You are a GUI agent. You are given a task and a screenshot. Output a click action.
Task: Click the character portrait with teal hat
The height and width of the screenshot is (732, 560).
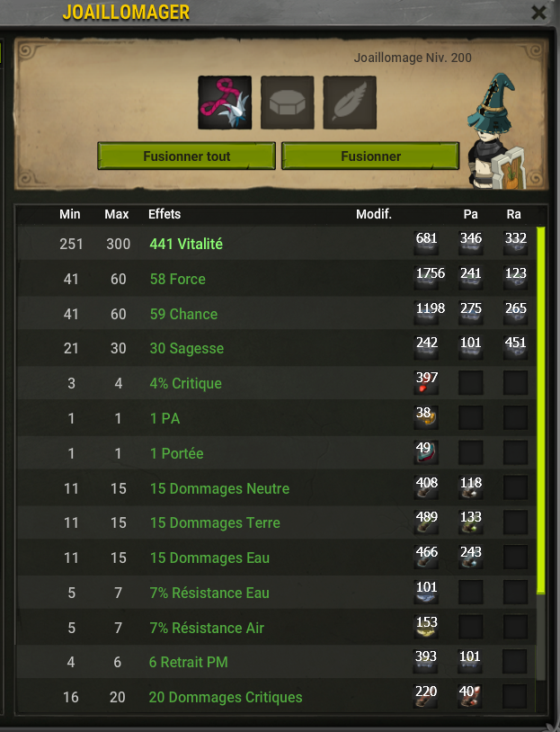tap(497, 131)
